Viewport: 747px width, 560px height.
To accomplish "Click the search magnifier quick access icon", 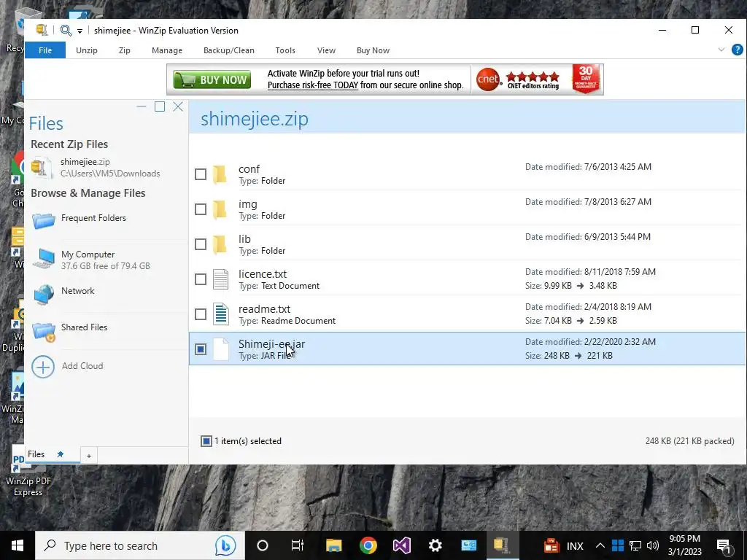I will [x=66, y=31].
